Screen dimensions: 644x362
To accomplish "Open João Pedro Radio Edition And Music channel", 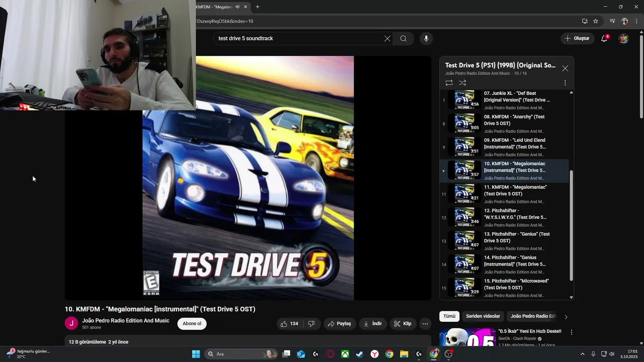I will coord(126,321).
